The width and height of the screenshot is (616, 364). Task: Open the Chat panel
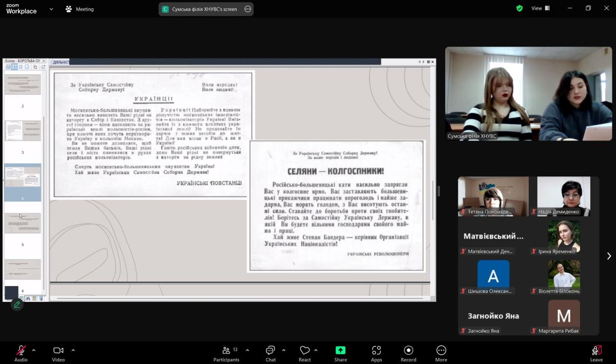(x=271, y=352)
